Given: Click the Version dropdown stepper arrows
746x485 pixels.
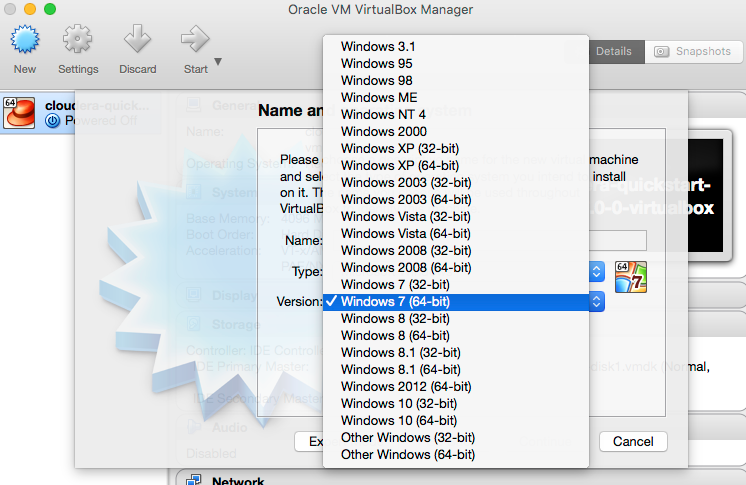Looking at the screenshot, I should [x=597, y=302].
